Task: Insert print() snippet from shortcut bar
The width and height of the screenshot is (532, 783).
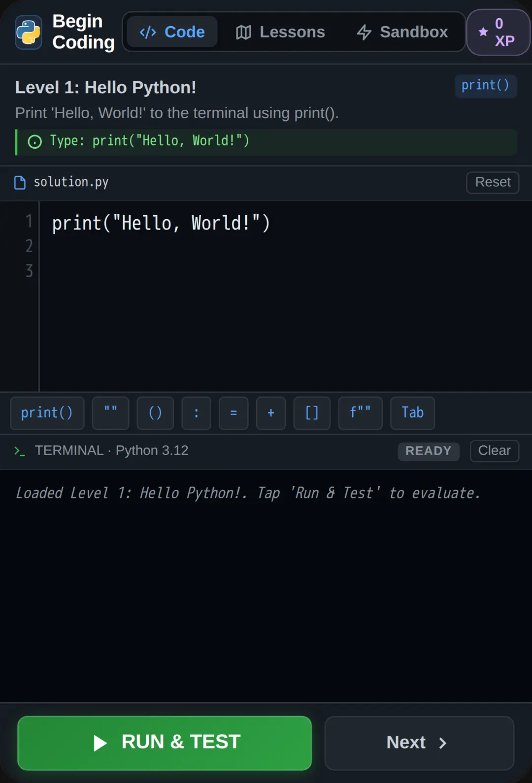Action: pos(47,413)
